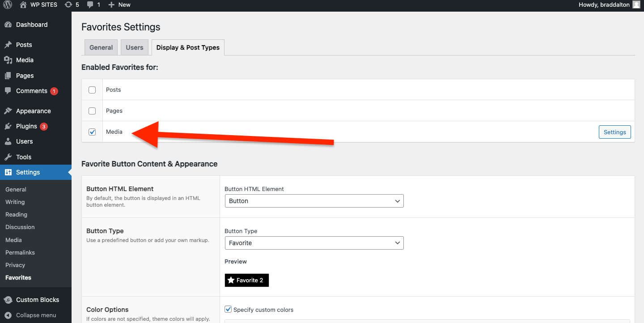Click the Plugins plug icon in sidebar
Viewport: 644px width, 323px height.
pos(8,126)
